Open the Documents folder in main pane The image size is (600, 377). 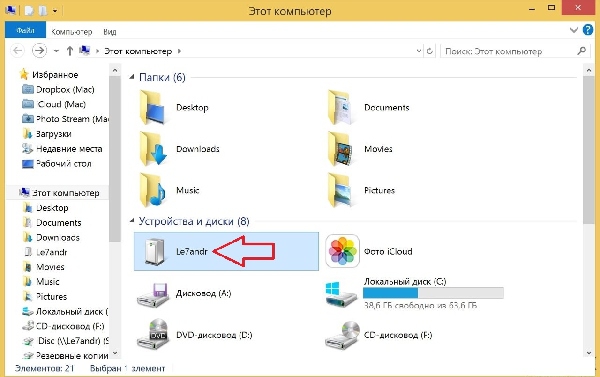pyautogui.click(x=368, y=108)
